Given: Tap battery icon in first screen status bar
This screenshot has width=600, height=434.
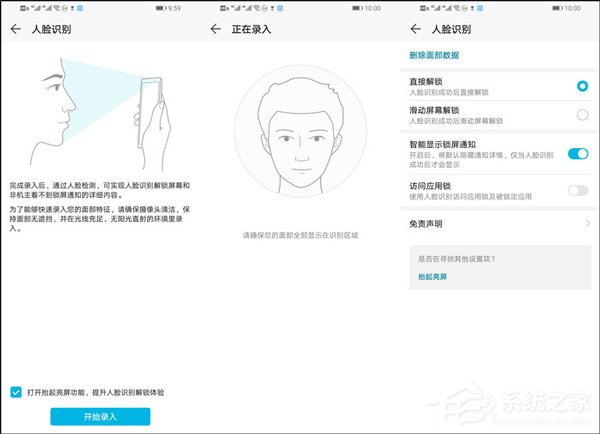Looking at the screenshot, I should tap(160, 8).
